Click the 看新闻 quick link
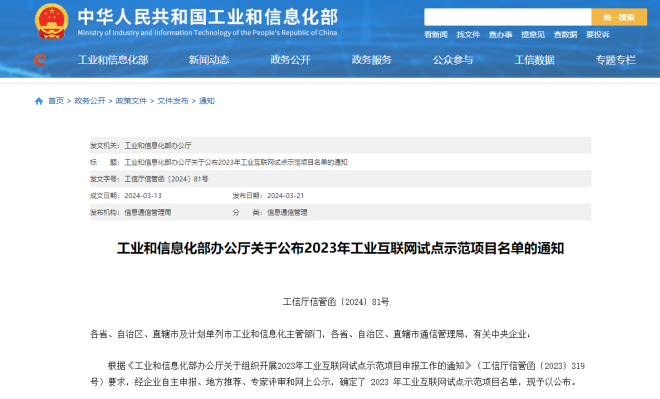 [436, 35]
